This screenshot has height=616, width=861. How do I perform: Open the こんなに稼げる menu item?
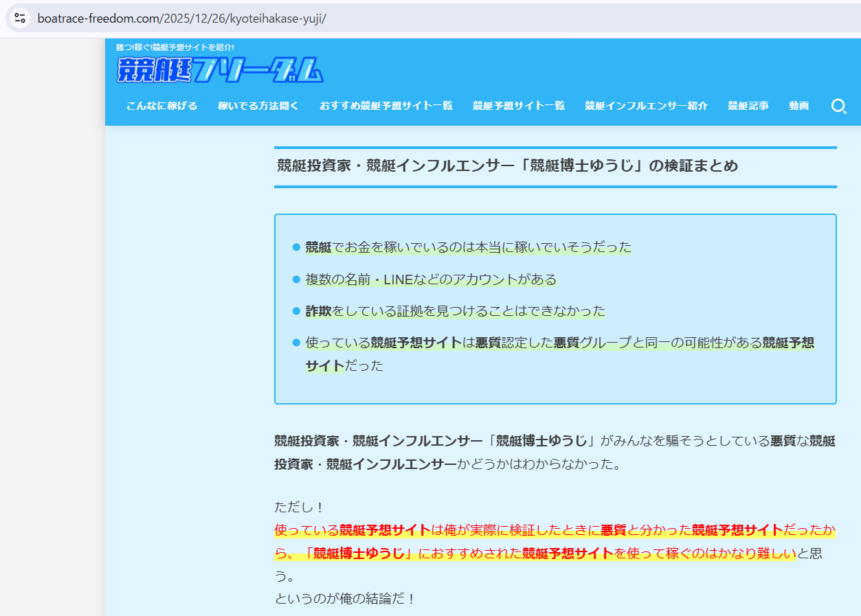pyautogui.click(x=161, y=106)
